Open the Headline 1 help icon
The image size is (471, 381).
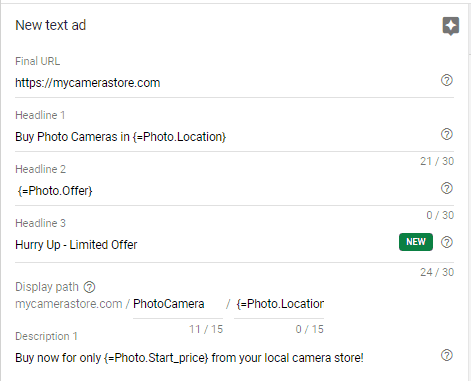coord(447,134)
